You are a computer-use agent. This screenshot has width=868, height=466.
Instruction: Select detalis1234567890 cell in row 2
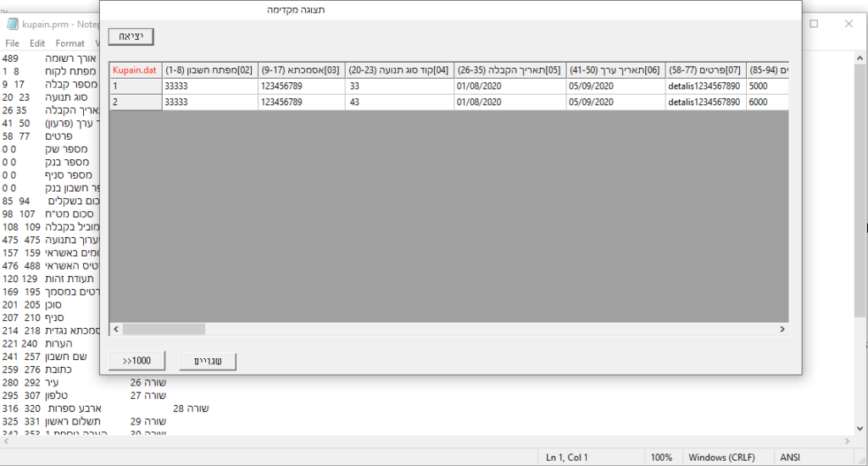pos(704,103)
